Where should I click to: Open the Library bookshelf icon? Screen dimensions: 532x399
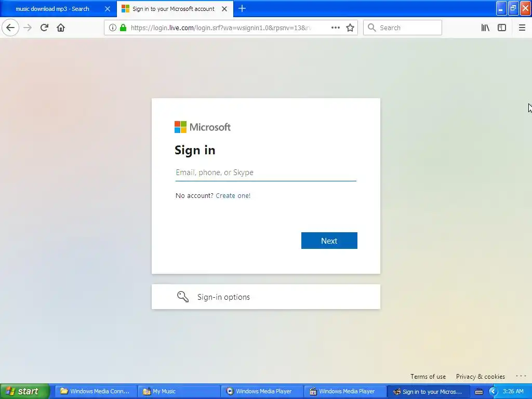click(485, 28)
